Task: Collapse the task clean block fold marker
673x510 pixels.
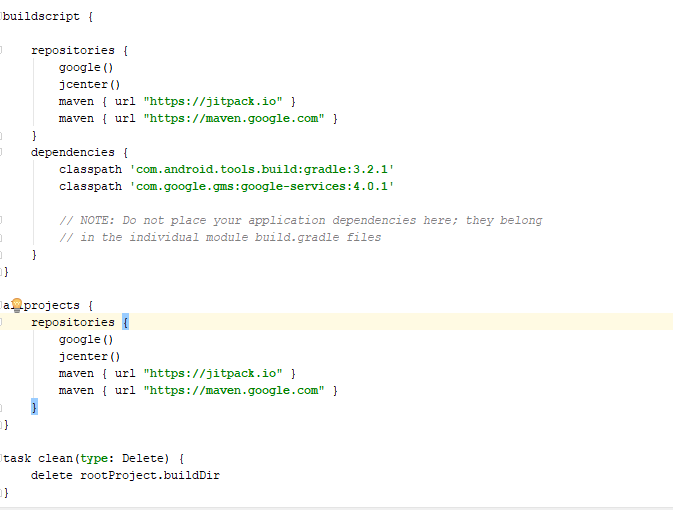Action: (1, 458)
